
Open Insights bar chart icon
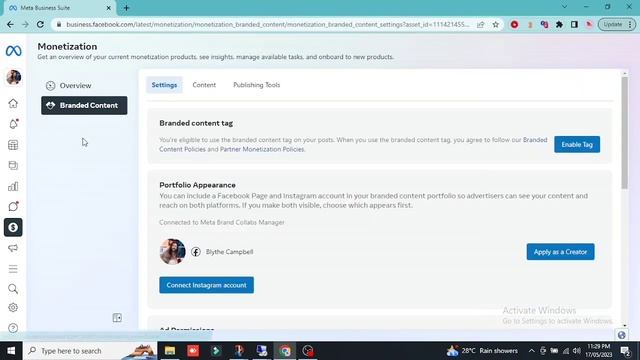point(13,187)
